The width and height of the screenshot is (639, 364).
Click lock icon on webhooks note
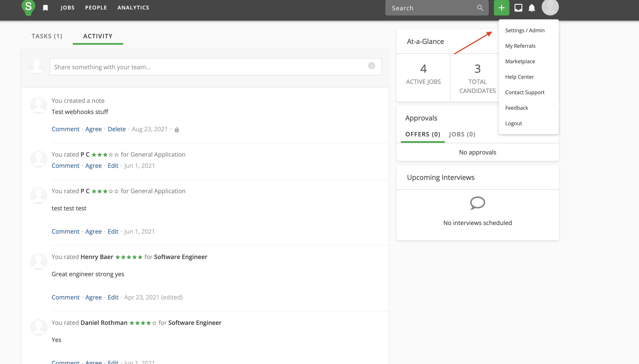click(x=177, y=130)
